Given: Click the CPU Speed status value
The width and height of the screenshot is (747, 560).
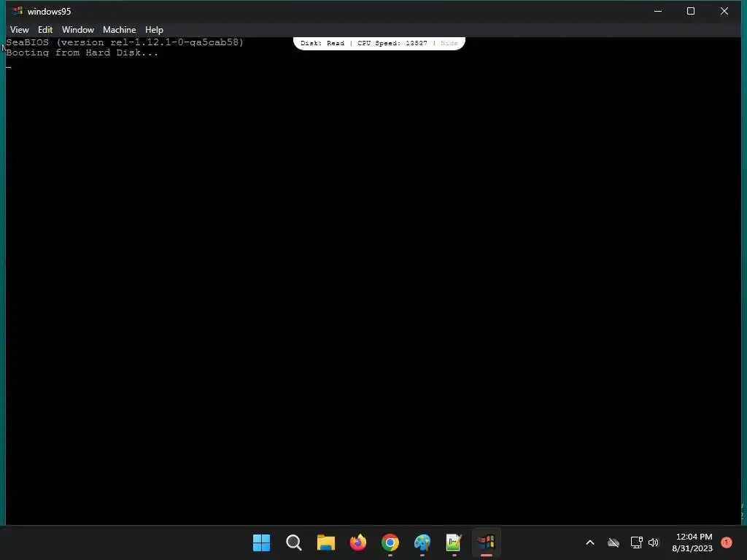Looking at the screenshot, I should coord(392,43).
